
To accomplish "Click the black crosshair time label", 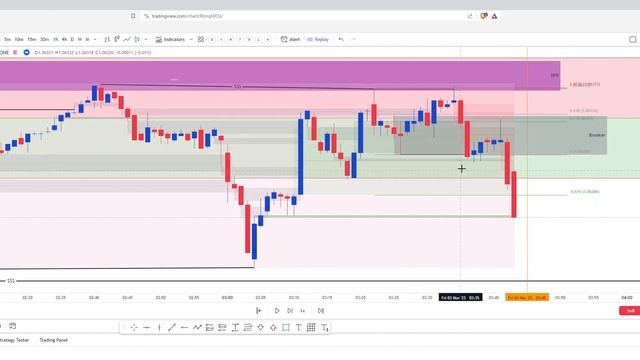I will pos(460,298).
